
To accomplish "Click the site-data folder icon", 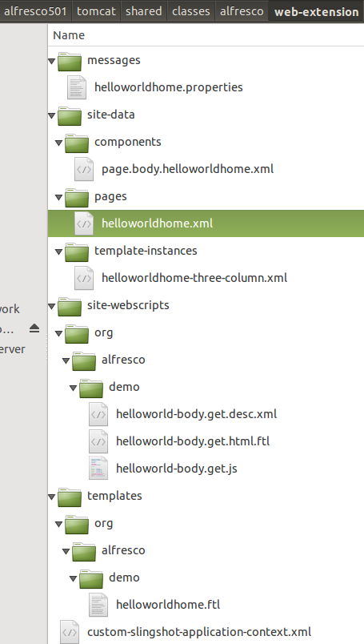I will (x=70, y=115).
